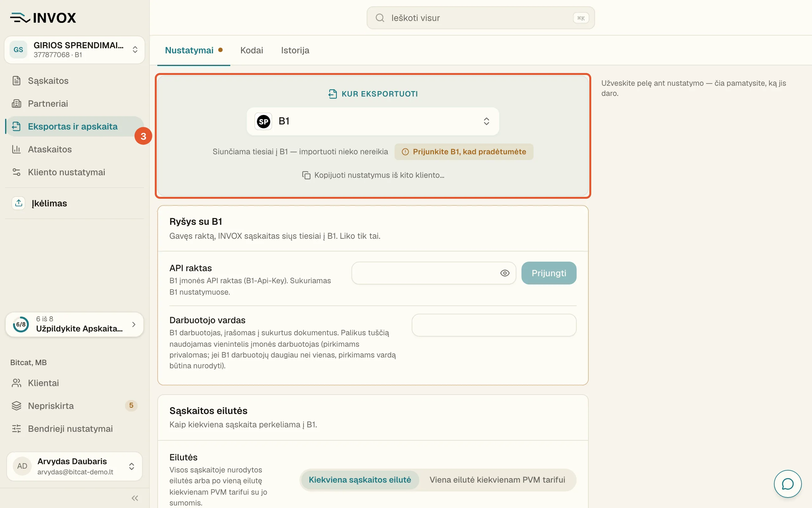Click Prijunkite B1, kad pradėtumėte badge
The width and height of the screenshot is (812, 508).
[x=464, y=152]
